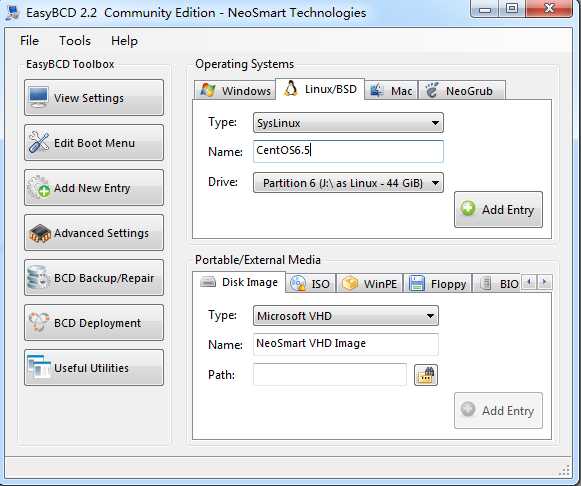Click the disc icon on the ISO tab

pyautogui.click(x=298, y=283)
